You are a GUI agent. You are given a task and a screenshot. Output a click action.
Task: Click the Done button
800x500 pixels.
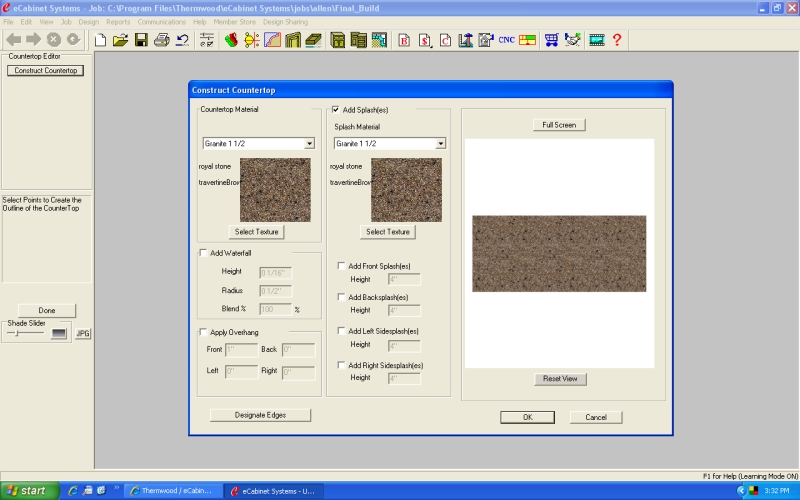pyautogui.click(x=47, y=310)
